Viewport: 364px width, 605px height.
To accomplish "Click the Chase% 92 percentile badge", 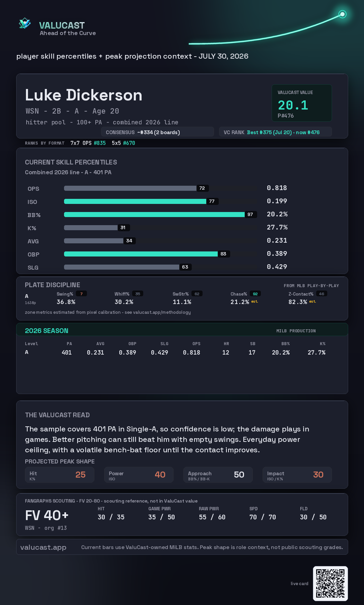I will (x=255, y=294).
